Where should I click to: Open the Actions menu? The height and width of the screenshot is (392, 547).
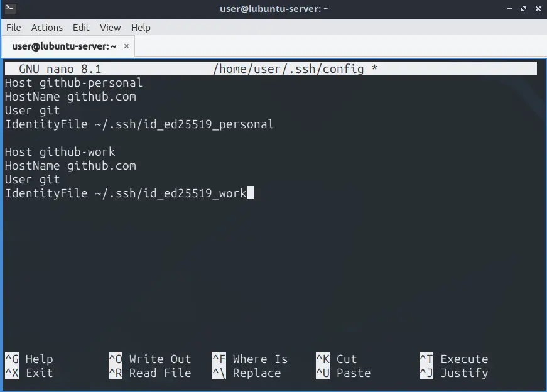[47, 28]
